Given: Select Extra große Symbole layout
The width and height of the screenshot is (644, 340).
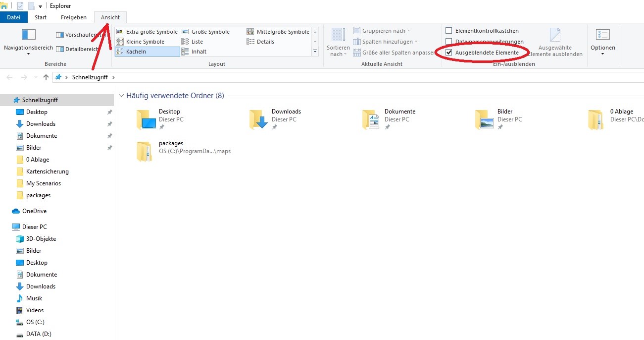Looking at the screenshot, I should click(147, 32).
